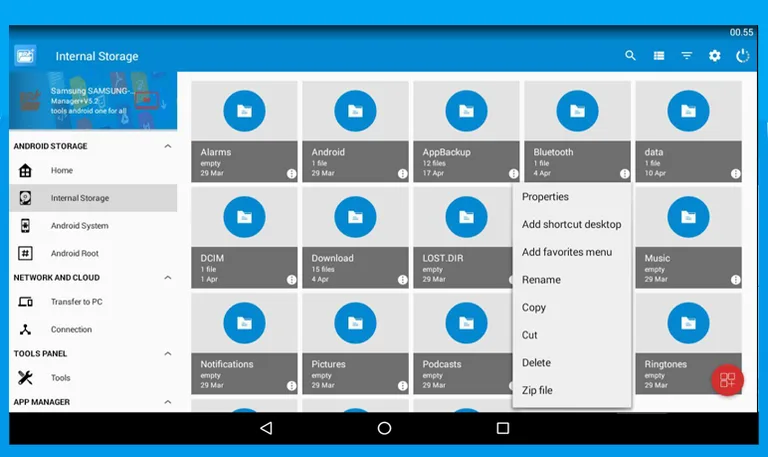The height and width of the screenshot is (457, 768).
Task: Choose Zip file in context menu
Action: [x=572, y=390]
